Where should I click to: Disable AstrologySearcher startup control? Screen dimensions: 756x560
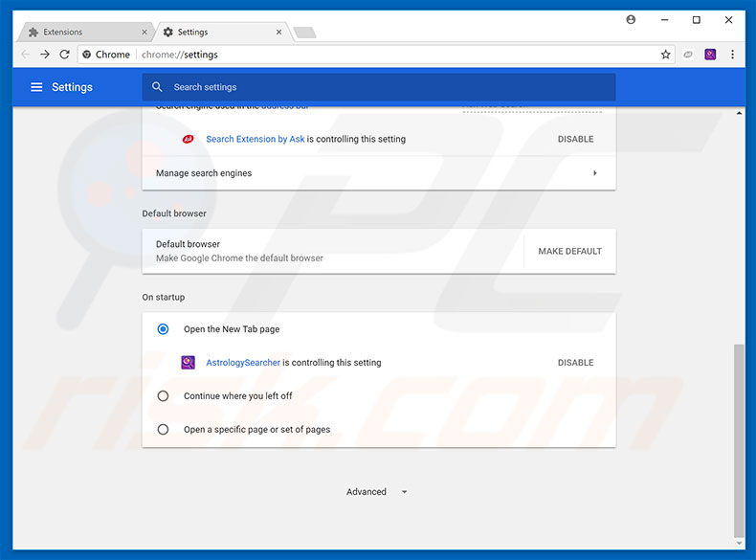[576, 362]
